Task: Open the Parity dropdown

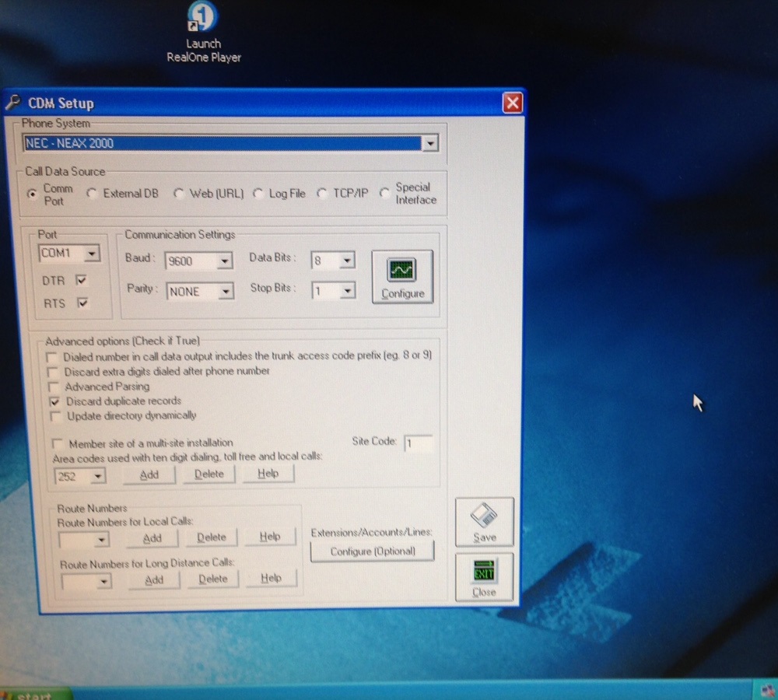Action: pos(224,292)
